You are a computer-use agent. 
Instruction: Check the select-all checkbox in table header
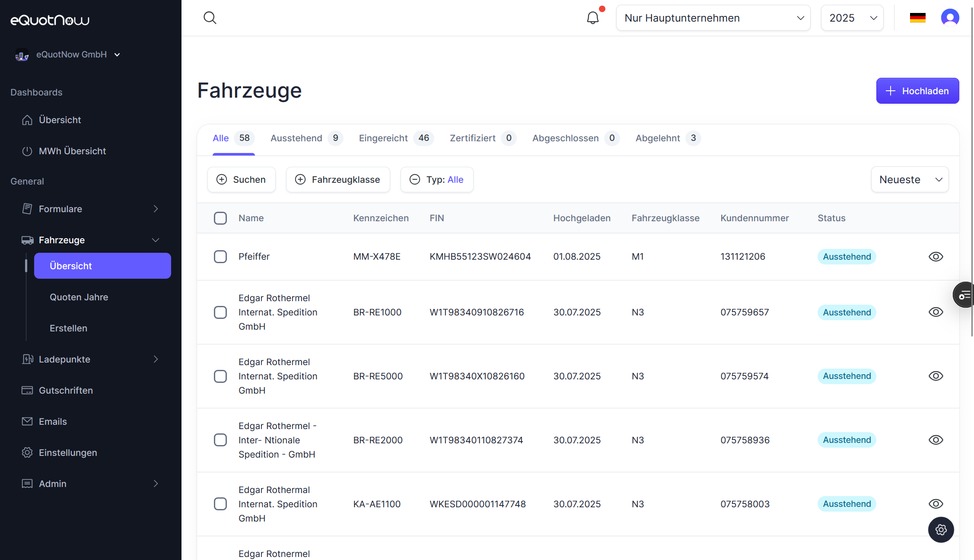[220, 218]
